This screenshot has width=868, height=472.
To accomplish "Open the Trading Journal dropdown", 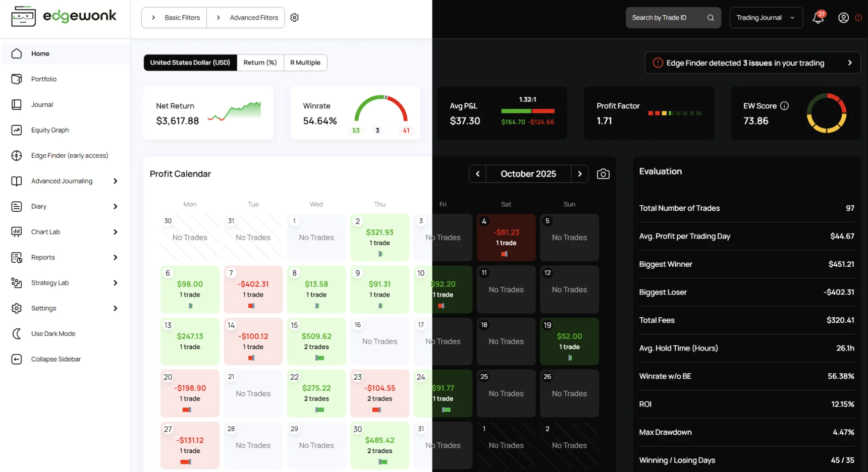I will (x=766, y=18).
